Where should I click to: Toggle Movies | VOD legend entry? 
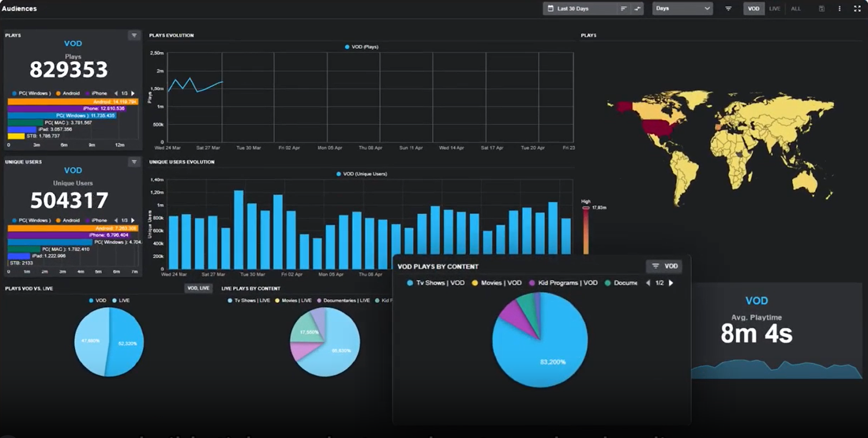tap(496, 283)
